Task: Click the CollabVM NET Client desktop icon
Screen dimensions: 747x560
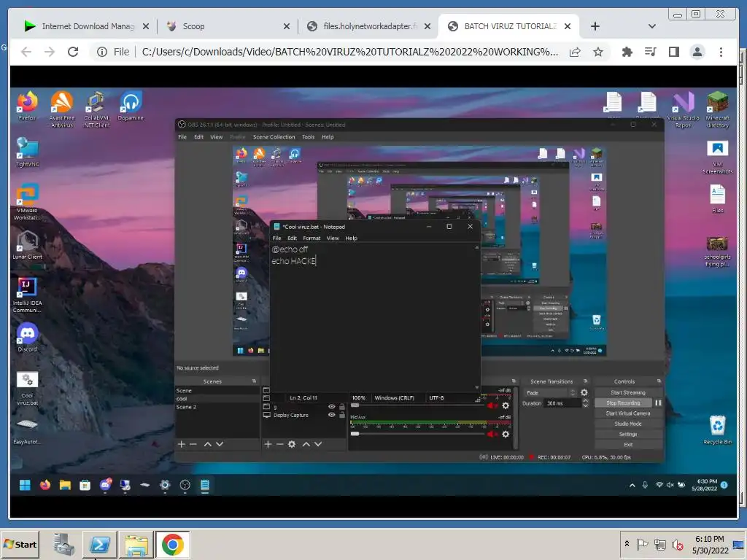Action: click(97, 109)
